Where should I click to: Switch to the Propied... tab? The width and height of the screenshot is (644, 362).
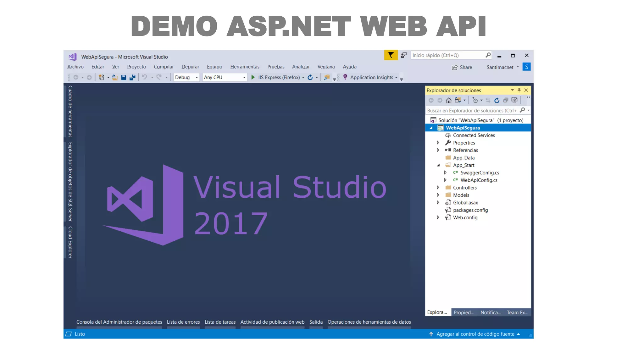(464, 312)
